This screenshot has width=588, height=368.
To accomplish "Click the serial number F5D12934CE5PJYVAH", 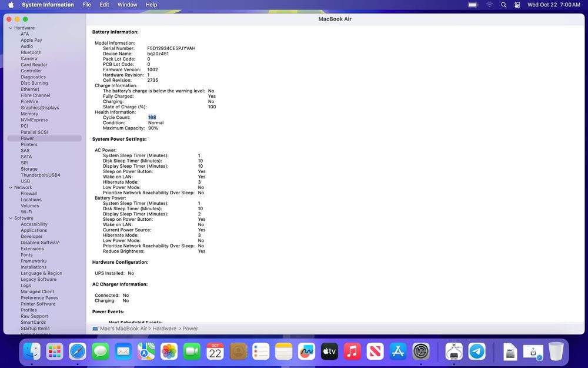I will click(x=171, y=48).
